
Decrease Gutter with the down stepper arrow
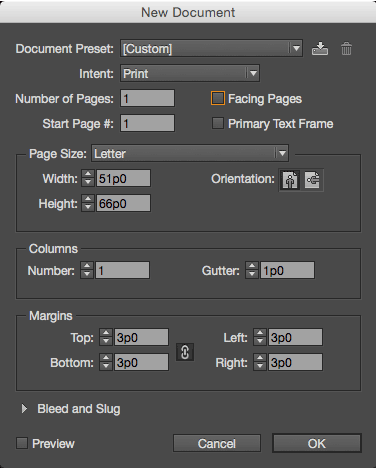(x=252, y=274)
